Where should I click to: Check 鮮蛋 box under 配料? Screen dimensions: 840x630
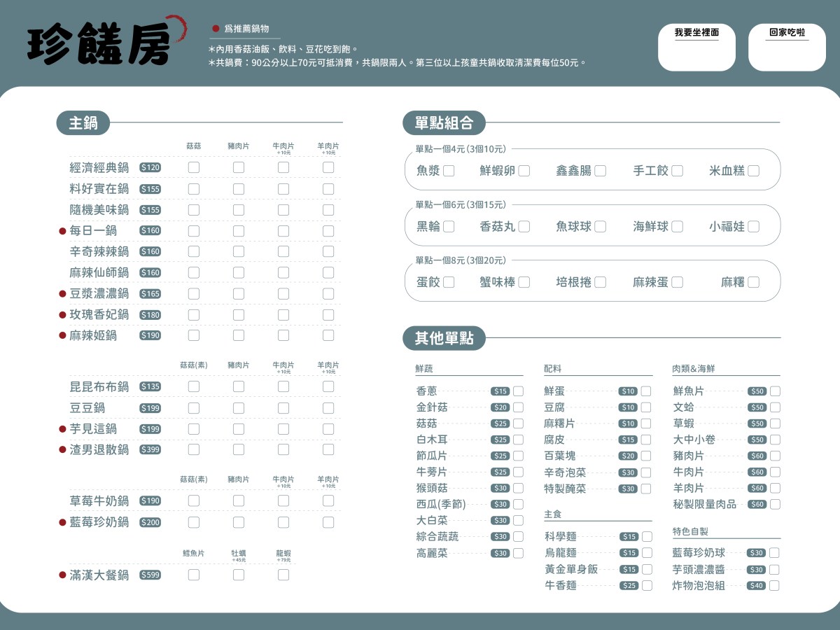pos(645,391)
